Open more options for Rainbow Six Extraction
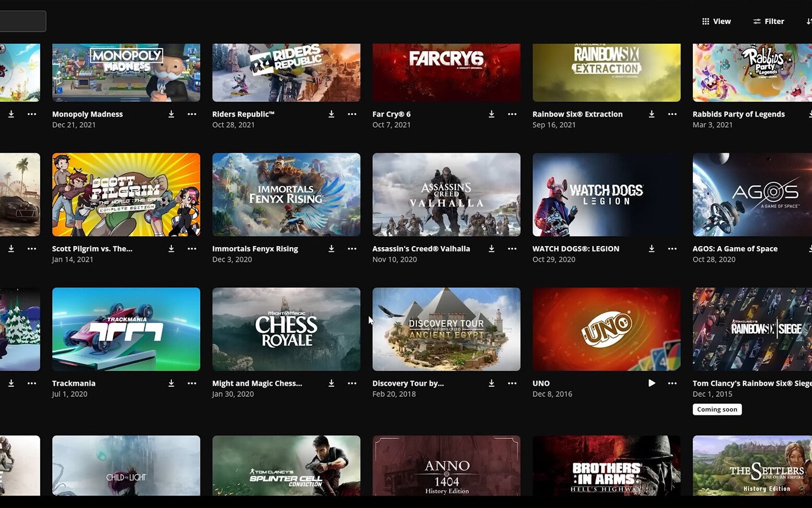The image size is (812, 508). coord(672,114)
